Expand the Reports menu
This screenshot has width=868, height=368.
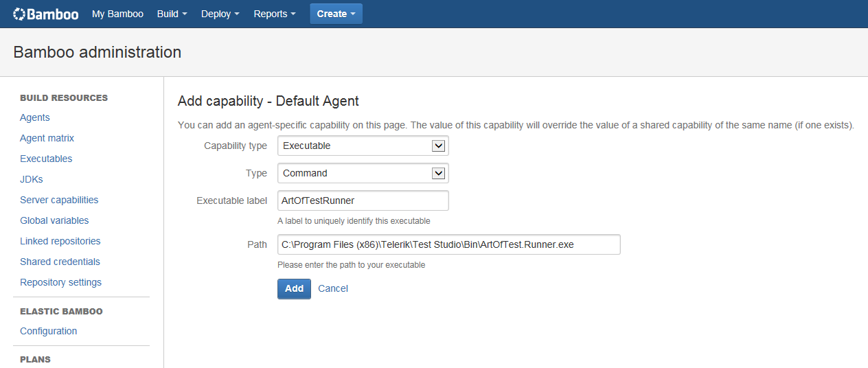(275, 14)
